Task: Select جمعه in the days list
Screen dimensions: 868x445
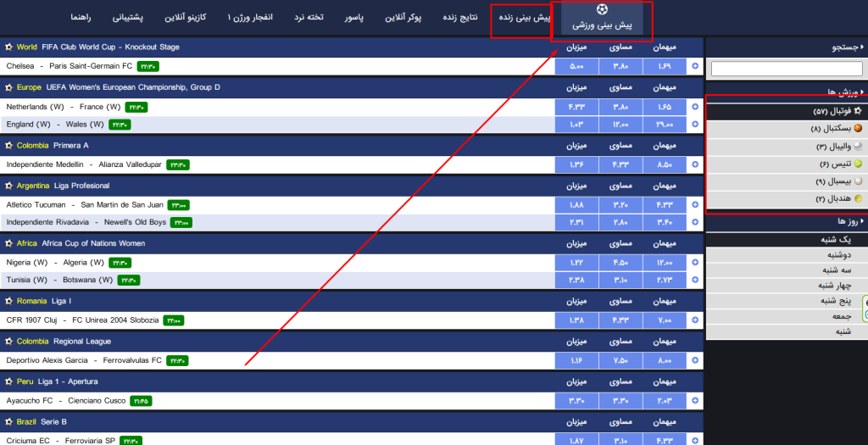Action: click(787, 317)
